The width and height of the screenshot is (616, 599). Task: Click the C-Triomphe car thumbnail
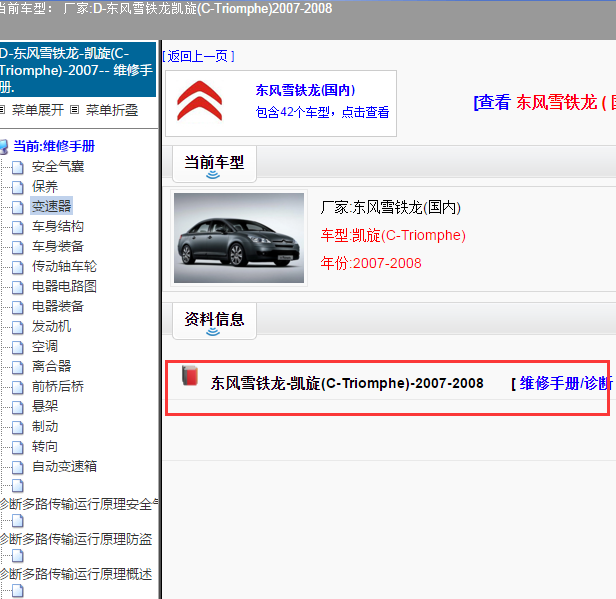(x=239, y=238)
